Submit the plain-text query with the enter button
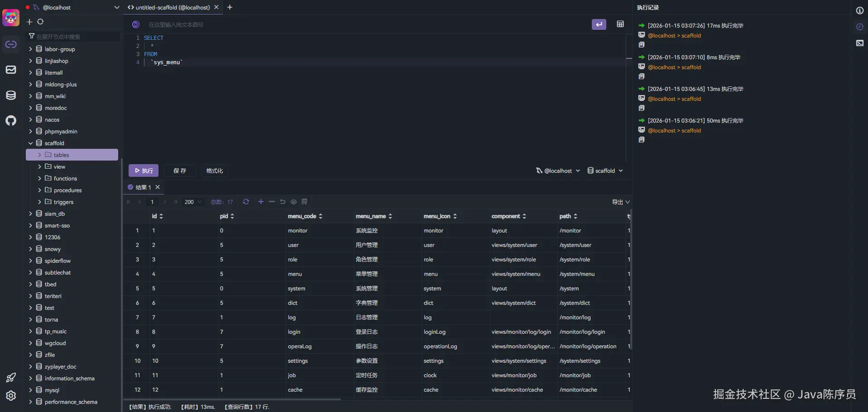This screenshot has height=412, width=868. click(599, 24)
